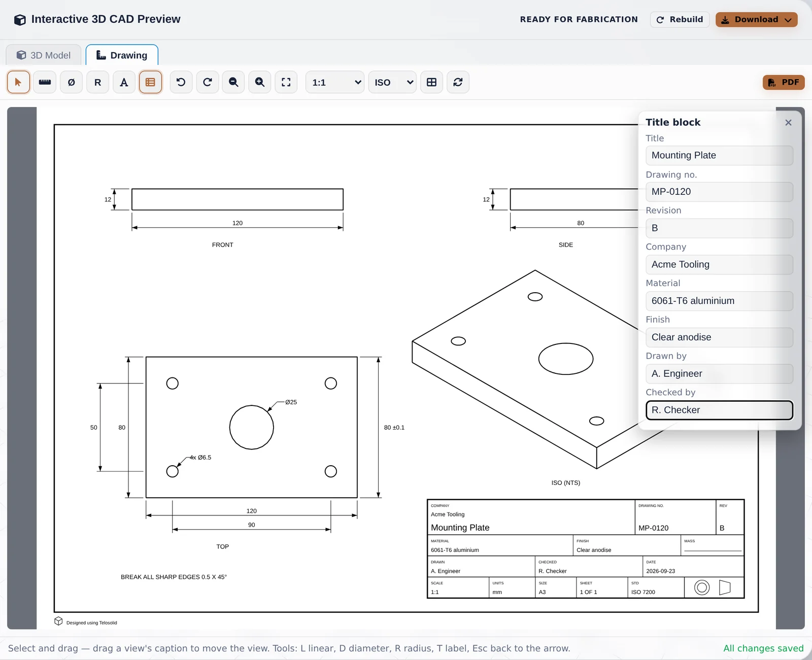Click the 50 hole spacing dimension

(93, 427)
